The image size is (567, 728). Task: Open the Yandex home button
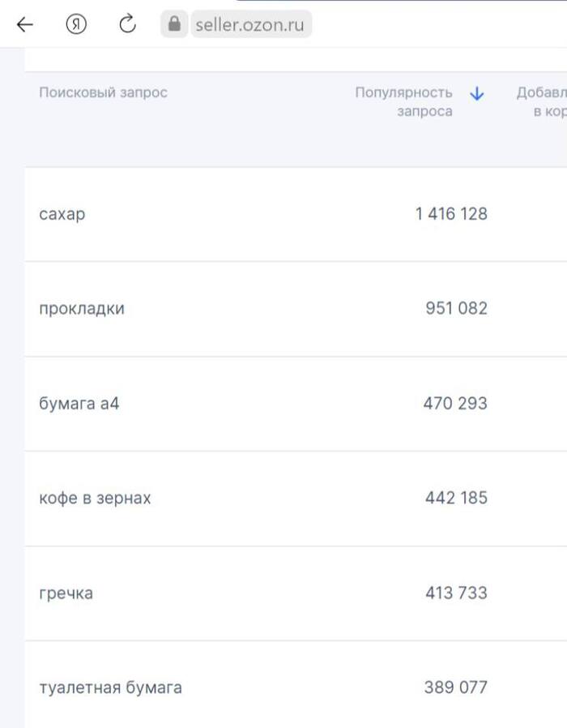point(76,24)
